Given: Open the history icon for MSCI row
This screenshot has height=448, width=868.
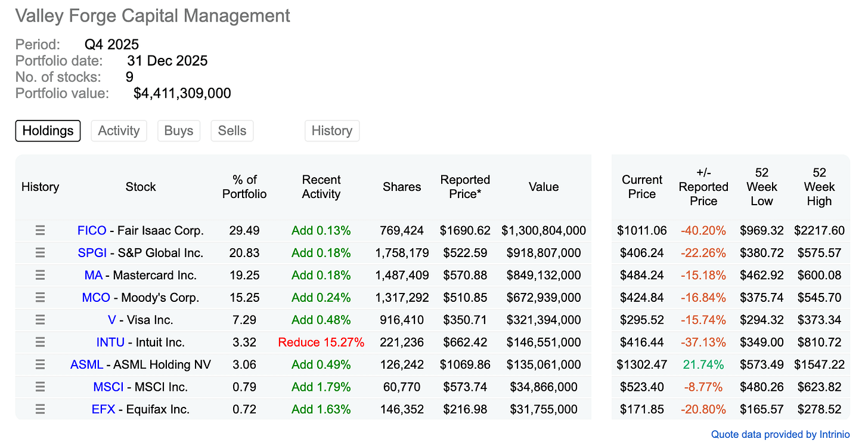Looking at the screenshot, I should (40, 387).
